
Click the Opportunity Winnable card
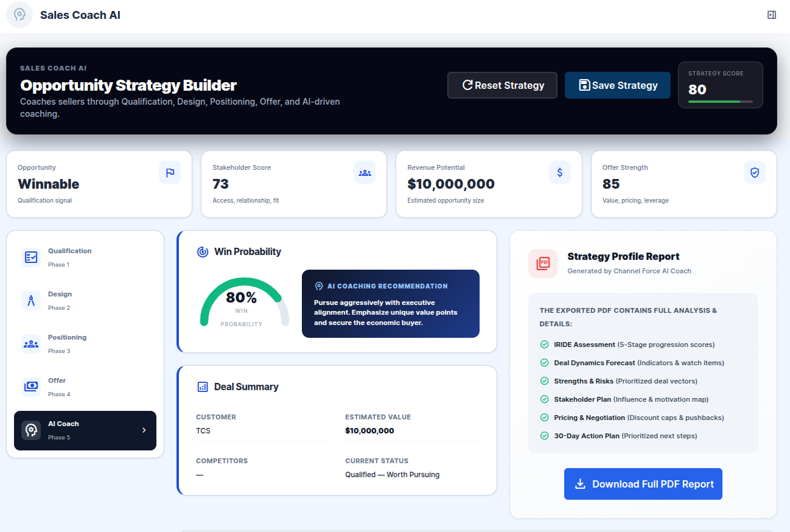point(99,184)
